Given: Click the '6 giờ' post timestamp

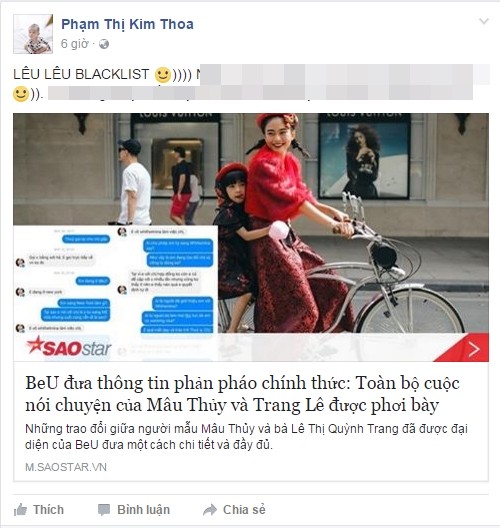Looking at the screenshot, I should pyautogui.click(x=74, y=44).
